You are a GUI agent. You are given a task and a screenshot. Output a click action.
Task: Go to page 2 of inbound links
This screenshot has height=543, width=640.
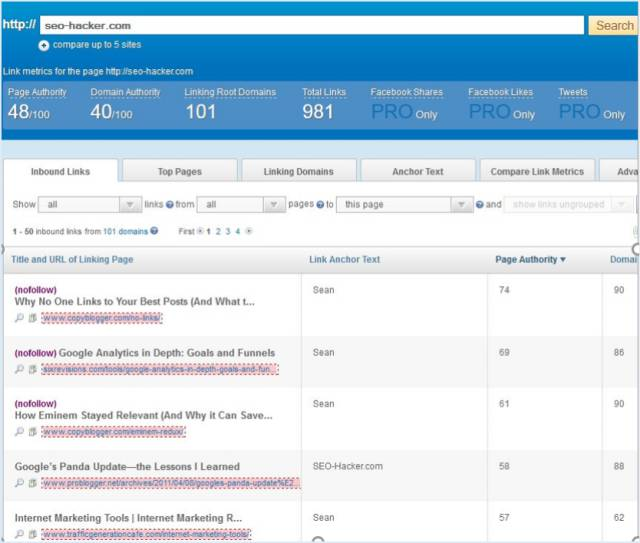[x=217, y=231]
